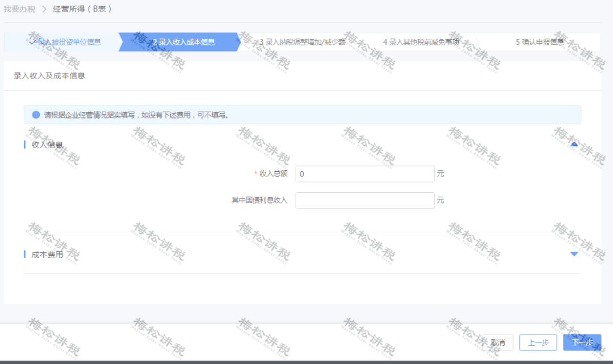Click the info icon in the blue notice
This screenshot has height=364, width=613.
click(36, 115)
